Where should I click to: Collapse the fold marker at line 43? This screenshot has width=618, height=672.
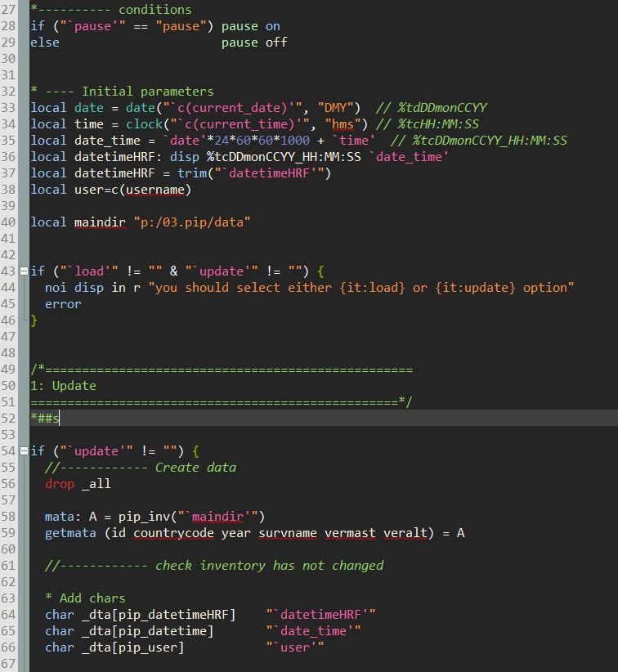click(25, 271)
